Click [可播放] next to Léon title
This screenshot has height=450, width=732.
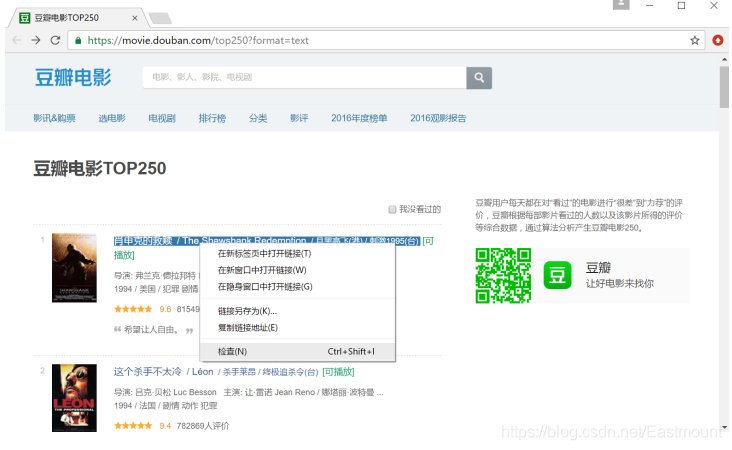click(338, 372)
